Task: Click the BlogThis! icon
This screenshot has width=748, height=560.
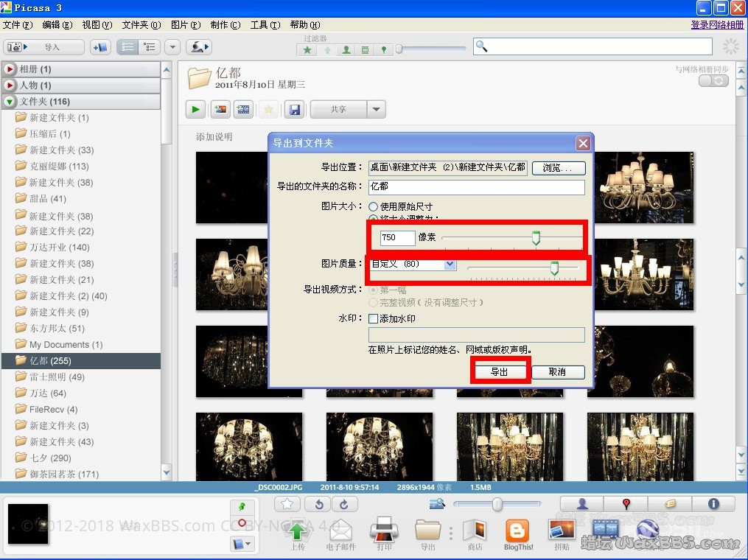Action: tap(517, 531)
